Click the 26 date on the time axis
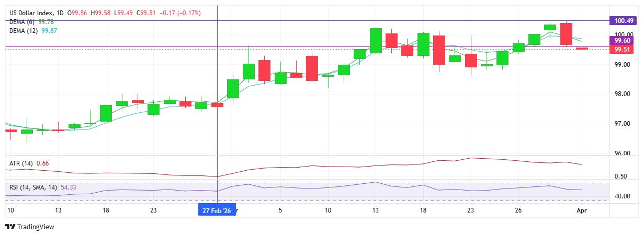 tap(517, 210)
